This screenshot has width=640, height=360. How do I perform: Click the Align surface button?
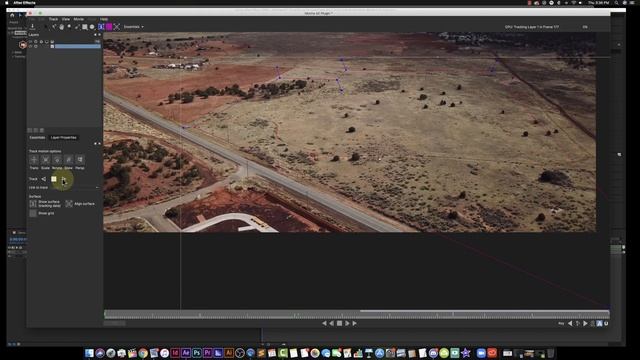coord(69,204)
